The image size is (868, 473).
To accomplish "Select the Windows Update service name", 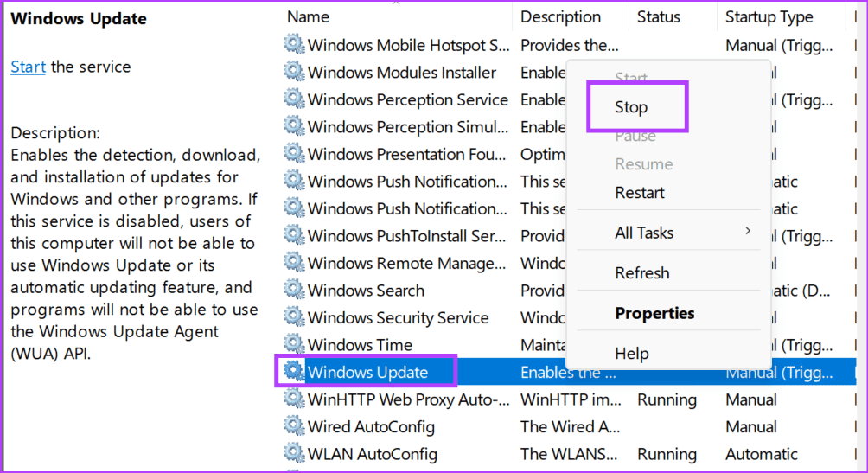I will [367, 372].
